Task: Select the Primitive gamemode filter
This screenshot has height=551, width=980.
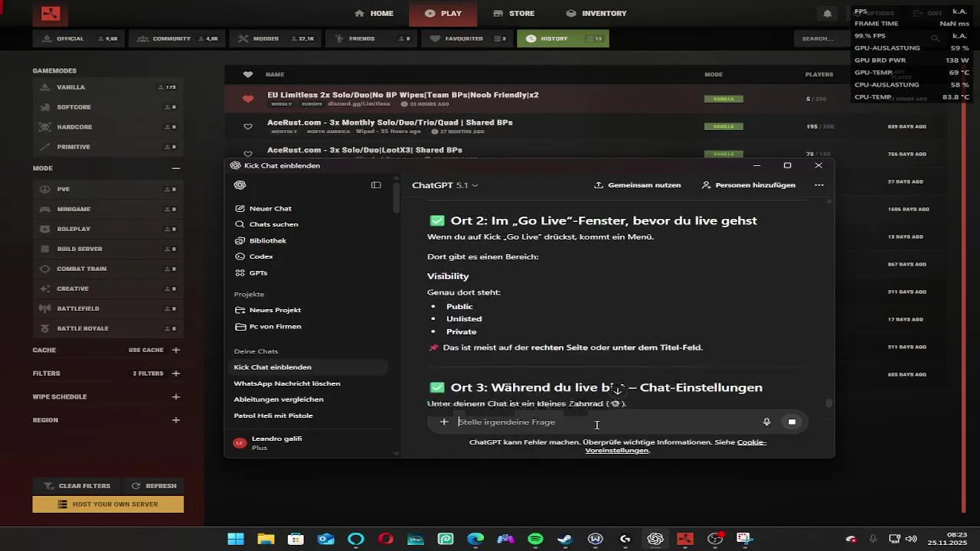Action: (x=108, y=147)
